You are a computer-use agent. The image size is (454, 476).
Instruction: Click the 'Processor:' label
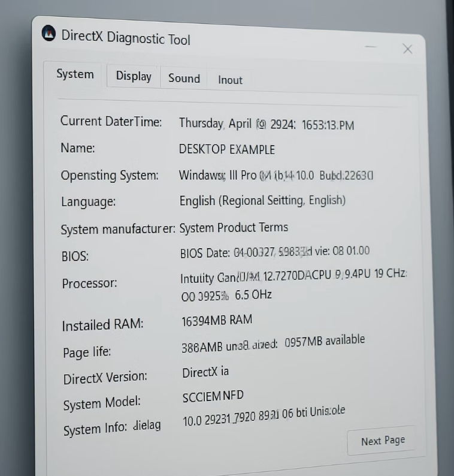(x=89, y=284)
